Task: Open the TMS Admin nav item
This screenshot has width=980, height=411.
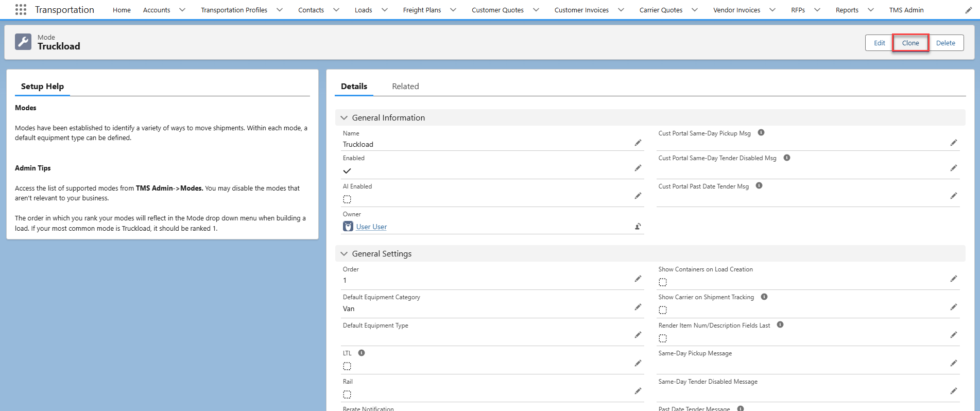Action: (906, 10)
